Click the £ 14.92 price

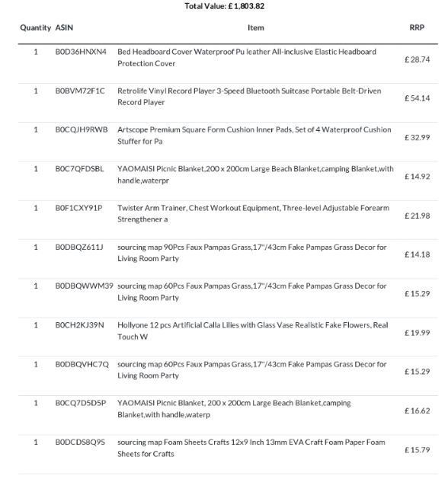(418, 177)
